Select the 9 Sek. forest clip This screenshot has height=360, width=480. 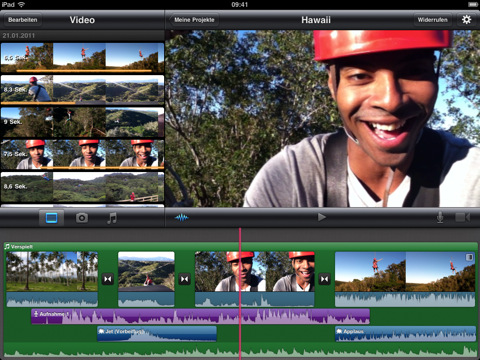[82, 122]
